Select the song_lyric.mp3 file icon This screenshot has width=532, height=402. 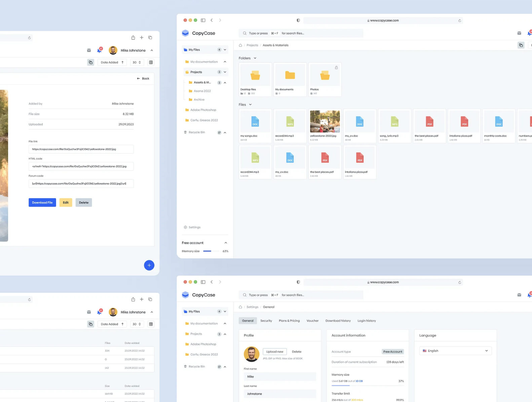[x=394, y=122]
